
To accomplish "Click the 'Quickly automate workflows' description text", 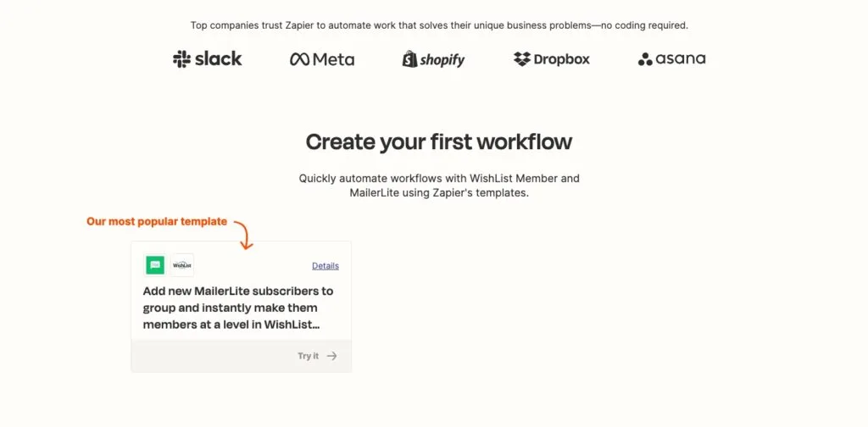I will [x=439, y=186].
